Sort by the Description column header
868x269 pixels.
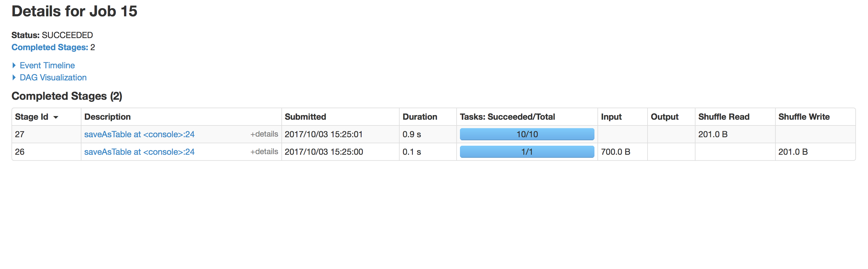107,117
